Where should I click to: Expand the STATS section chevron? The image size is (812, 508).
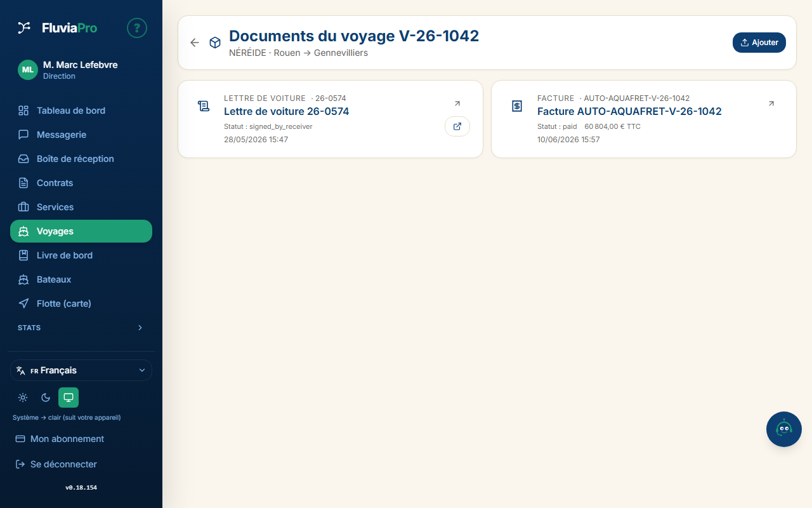[140, 328]
